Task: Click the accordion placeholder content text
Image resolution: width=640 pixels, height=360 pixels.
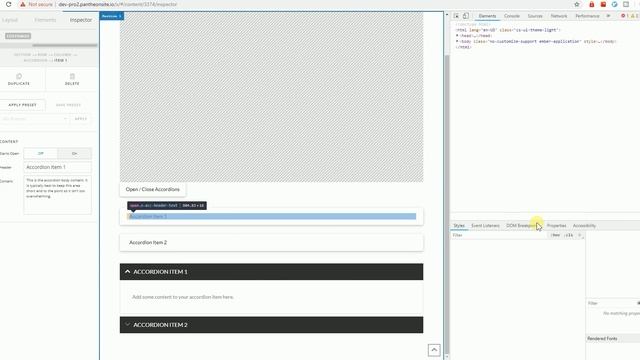Action: pos(183,297)
